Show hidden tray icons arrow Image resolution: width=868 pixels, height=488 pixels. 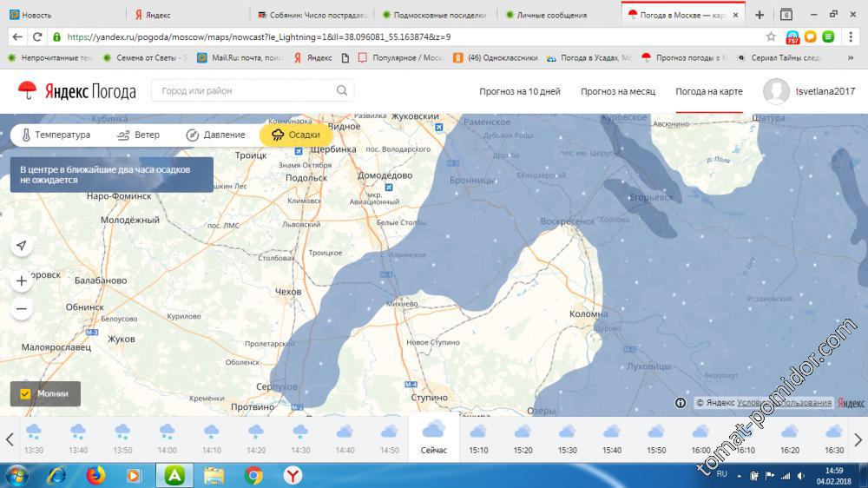pyautogui.click(x=739, y=476)
